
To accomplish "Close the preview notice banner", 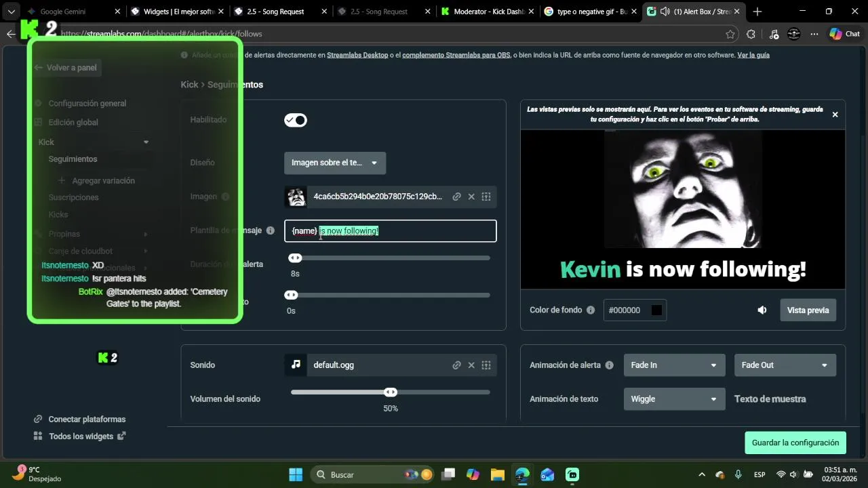I will [x=835, y=115].
